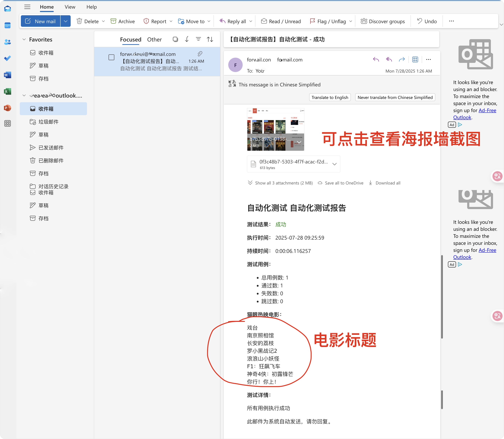
Task: Click the upper AdChoices triangle icon
Action: (460, 125)
